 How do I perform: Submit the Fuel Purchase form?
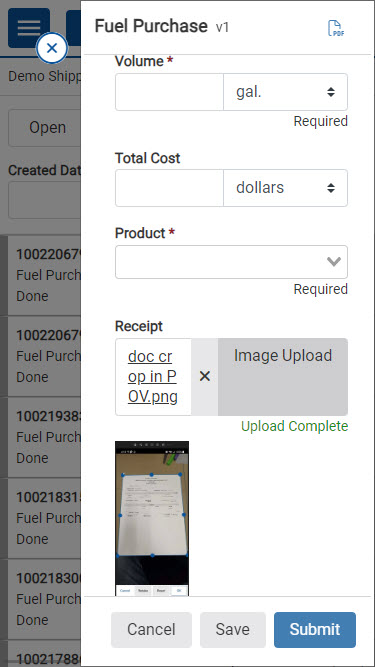click(315, 630)
